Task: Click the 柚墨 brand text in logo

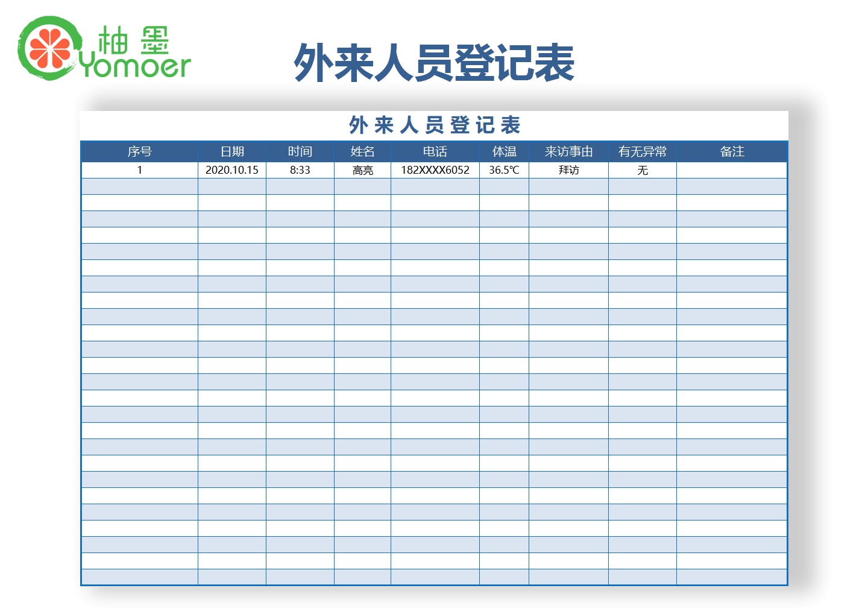Action: tap(134, 40)
